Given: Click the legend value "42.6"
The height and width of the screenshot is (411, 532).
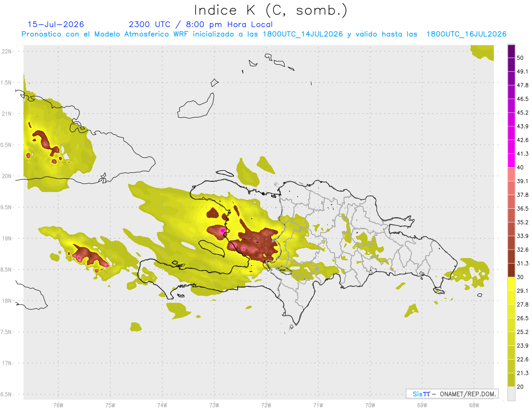Looking at the screenshot, I should point(523,140).
